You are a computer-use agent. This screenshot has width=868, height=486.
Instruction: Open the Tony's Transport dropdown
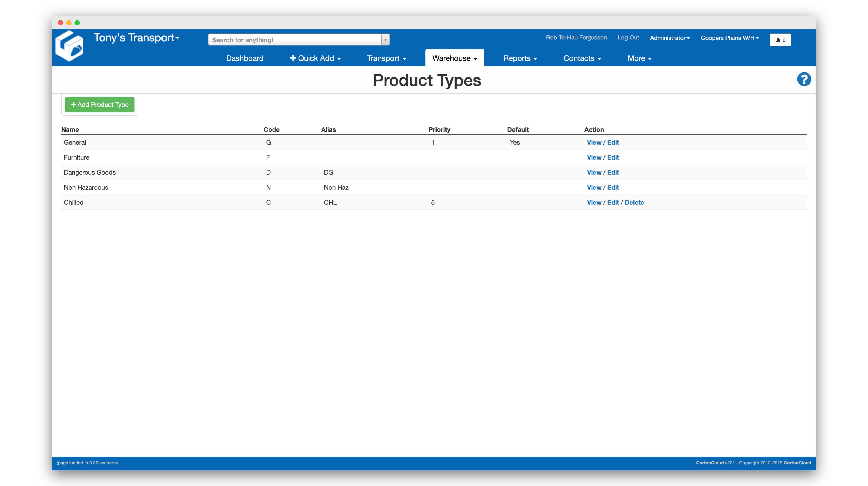point(136,38)
